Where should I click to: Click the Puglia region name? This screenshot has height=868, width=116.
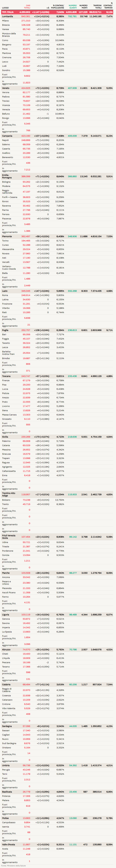pos(5,330)
